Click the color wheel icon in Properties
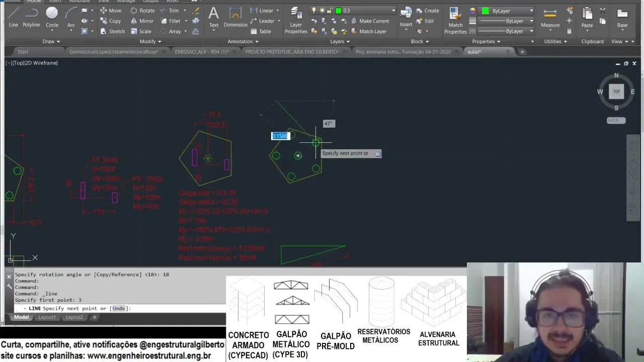Image resolution: width=644 pixels, height=362 pixels. pos(472,11)
